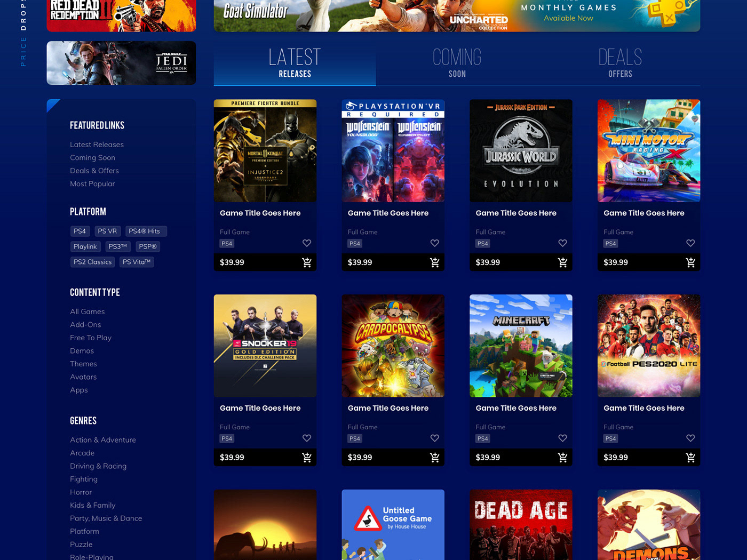Add Jurassic World Evolution to cart
Image resolution: width=747 pixels, height=560 pixels.
[562, 262]
